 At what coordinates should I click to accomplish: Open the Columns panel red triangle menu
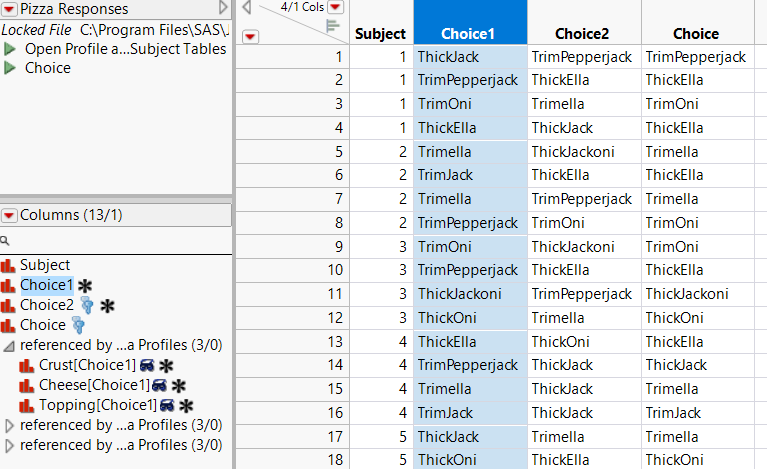point(9,215)
